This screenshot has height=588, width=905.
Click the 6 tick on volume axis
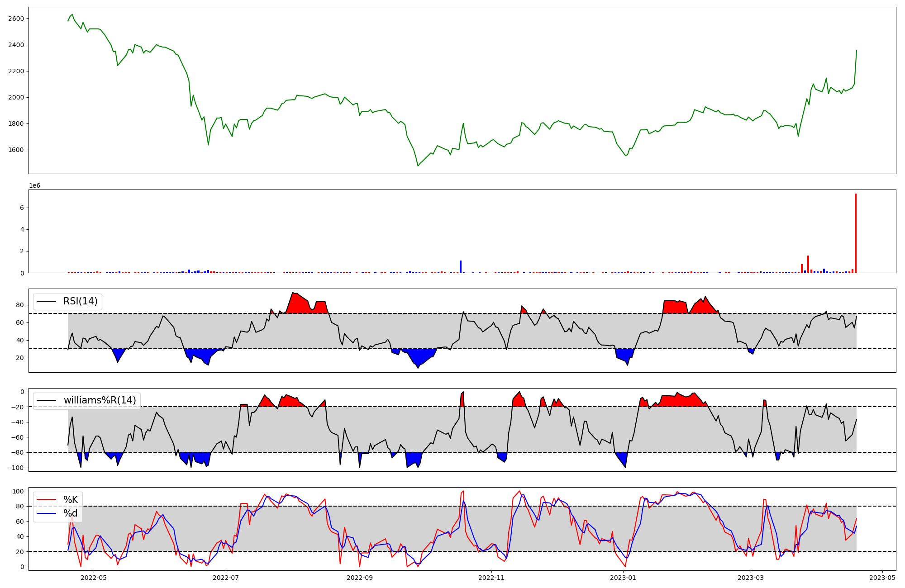tap(22, 208)
